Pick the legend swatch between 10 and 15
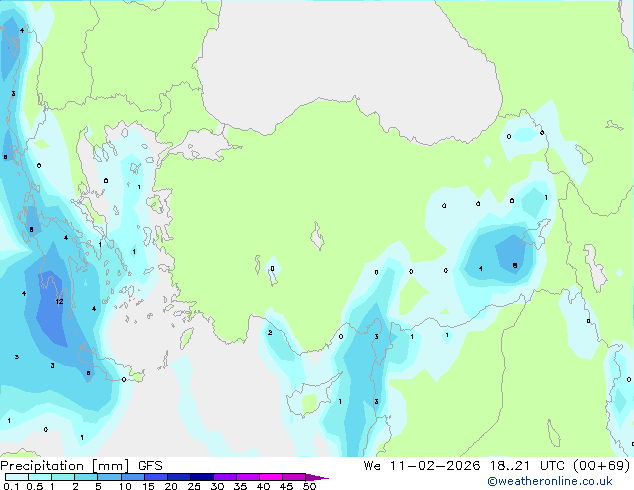This screenshot has width=634, height=490. (132, 477)
